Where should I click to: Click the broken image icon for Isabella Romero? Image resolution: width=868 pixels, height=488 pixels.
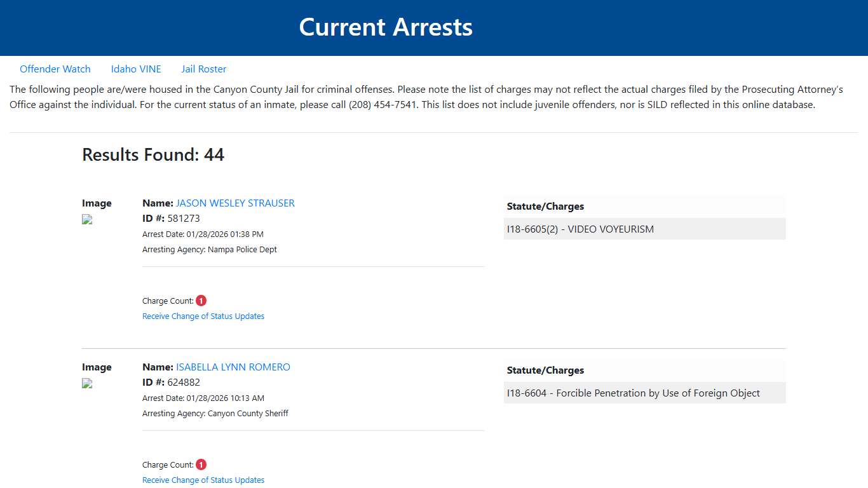(86, 383)
